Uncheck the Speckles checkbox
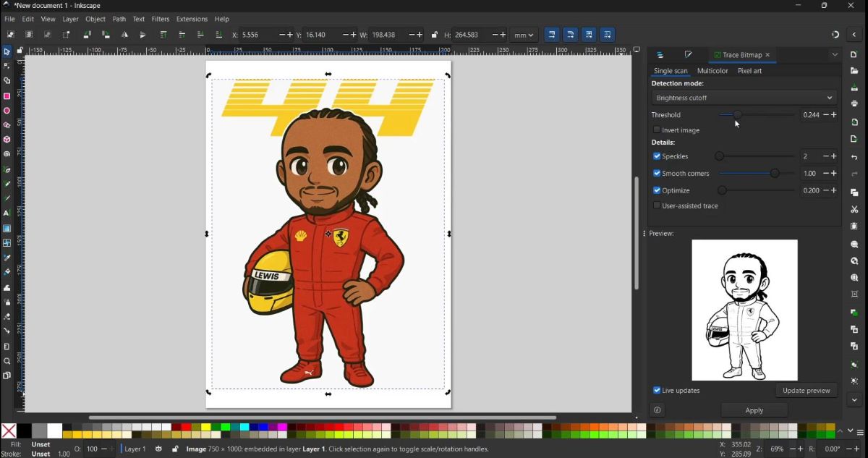868x458 pixels. [x=657, y=156]
